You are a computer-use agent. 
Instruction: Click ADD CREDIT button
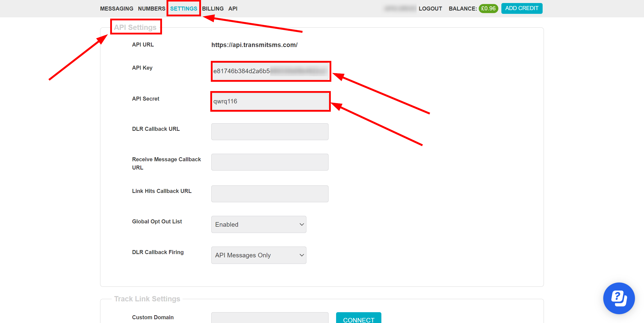[523, 8]
